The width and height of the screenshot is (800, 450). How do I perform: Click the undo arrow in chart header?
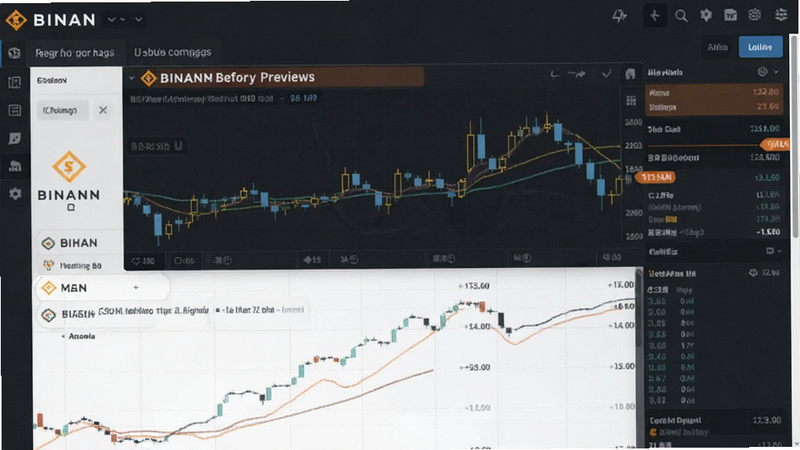pos(555,75)
